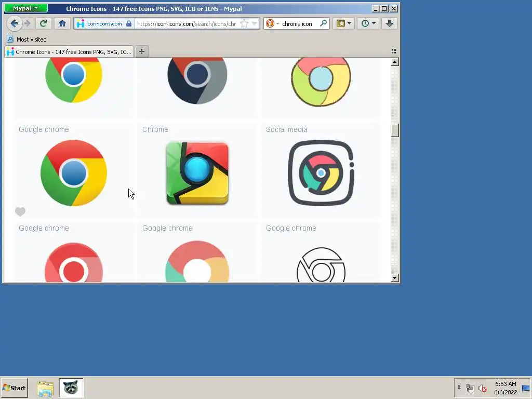Click the Mypal raccoon taskbar icon
The height and width of the screenshot is (399, 532).
point(71,388)
